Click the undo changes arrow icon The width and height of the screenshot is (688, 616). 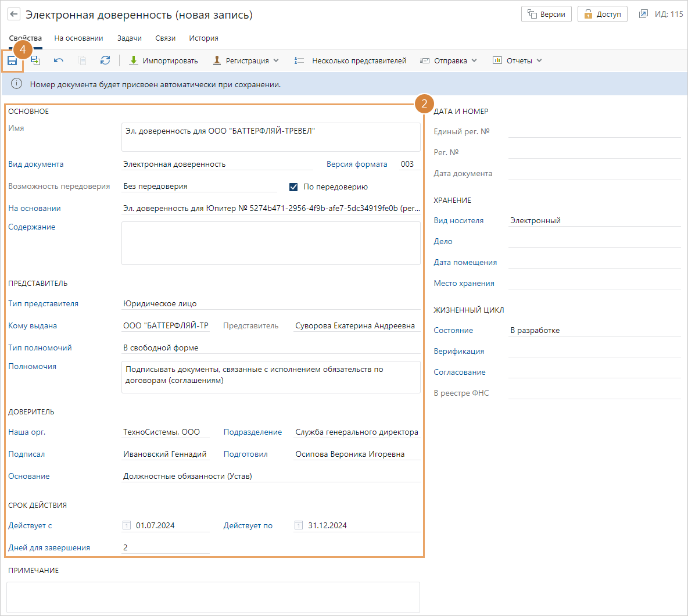(x=59, y=60)
